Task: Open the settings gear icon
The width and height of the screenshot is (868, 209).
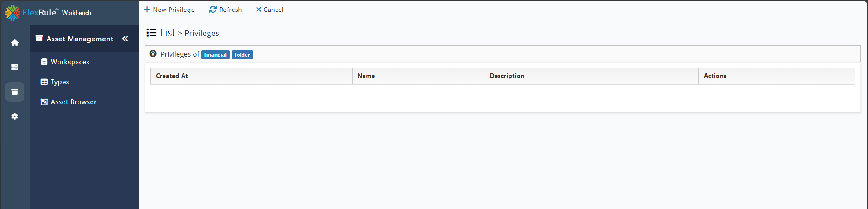Action: (x=15, y=117)
